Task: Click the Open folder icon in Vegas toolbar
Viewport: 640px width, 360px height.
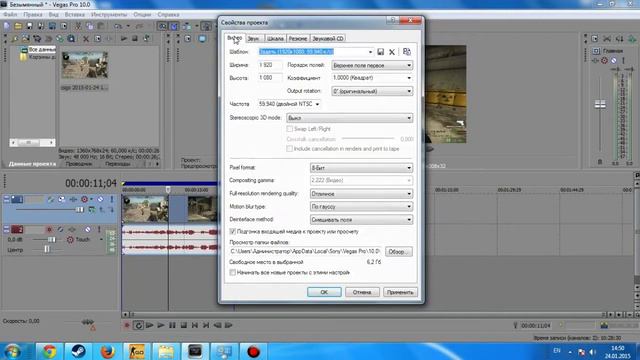Action: (x=18, y=26)
